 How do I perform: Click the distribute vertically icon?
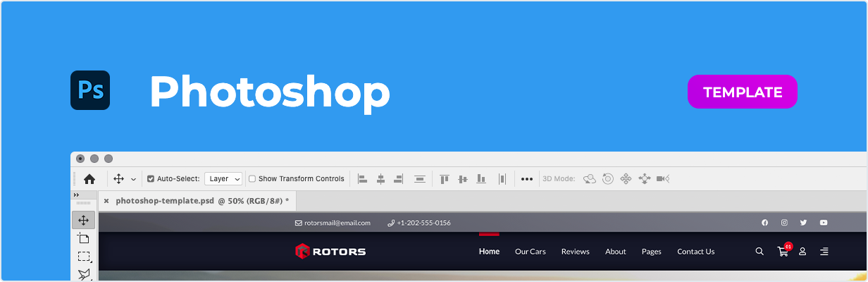click(x=420, y=179)
